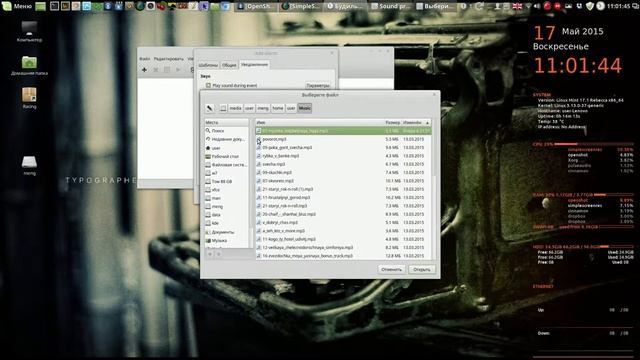Toggle the type-a-filename pencil button

(209, 108)
